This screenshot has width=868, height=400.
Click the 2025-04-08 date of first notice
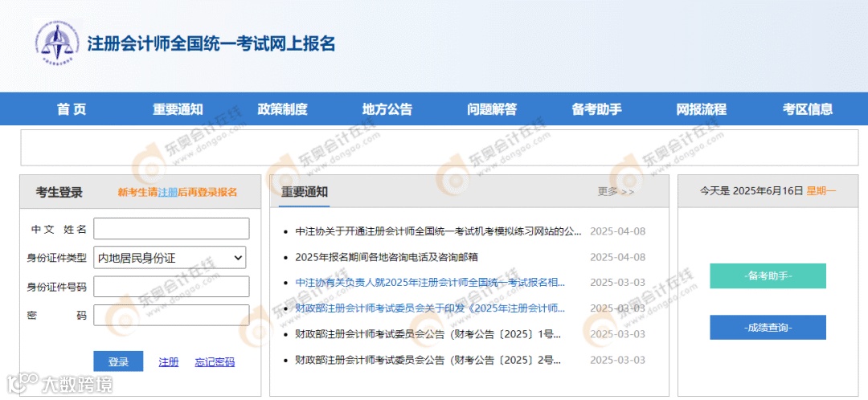tap(618, 231)
